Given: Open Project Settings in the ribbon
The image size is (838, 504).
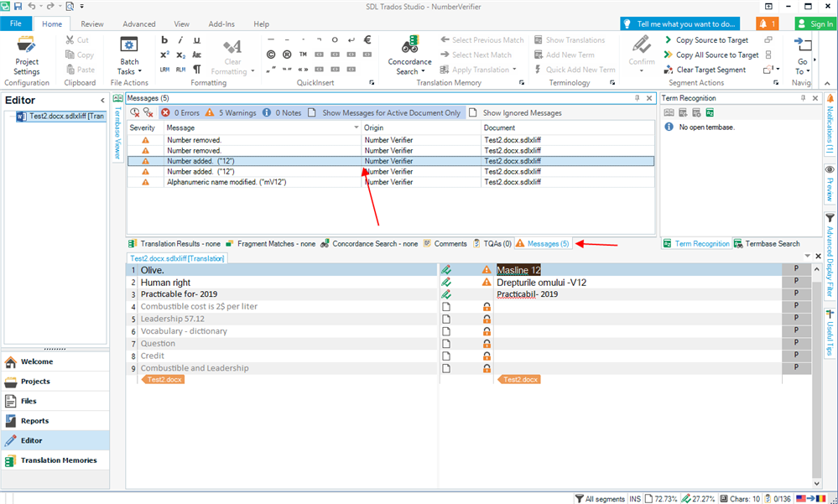Looking at the screenshot, I should (27, 55).
